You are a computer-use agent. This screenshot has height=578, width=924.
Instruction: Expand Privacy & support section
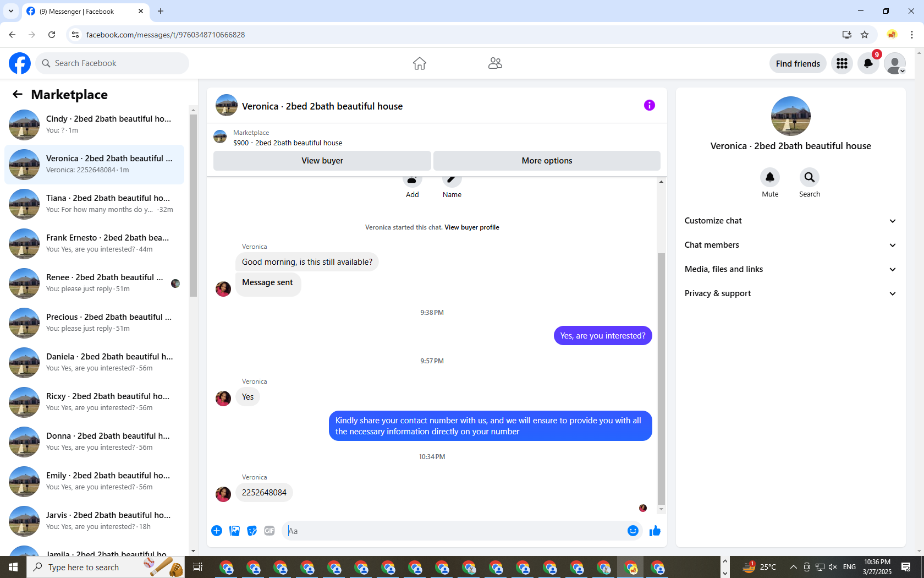coord(790,293)
